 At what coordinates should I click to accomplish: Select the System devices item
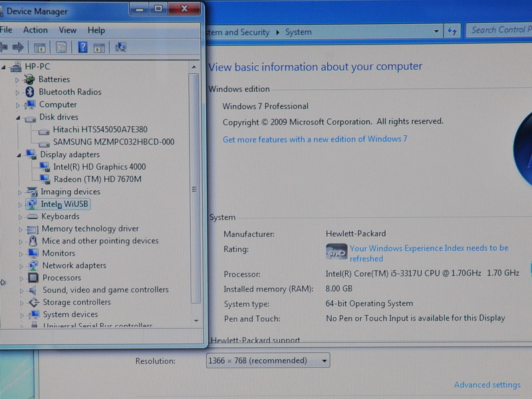tap(70, 315)
